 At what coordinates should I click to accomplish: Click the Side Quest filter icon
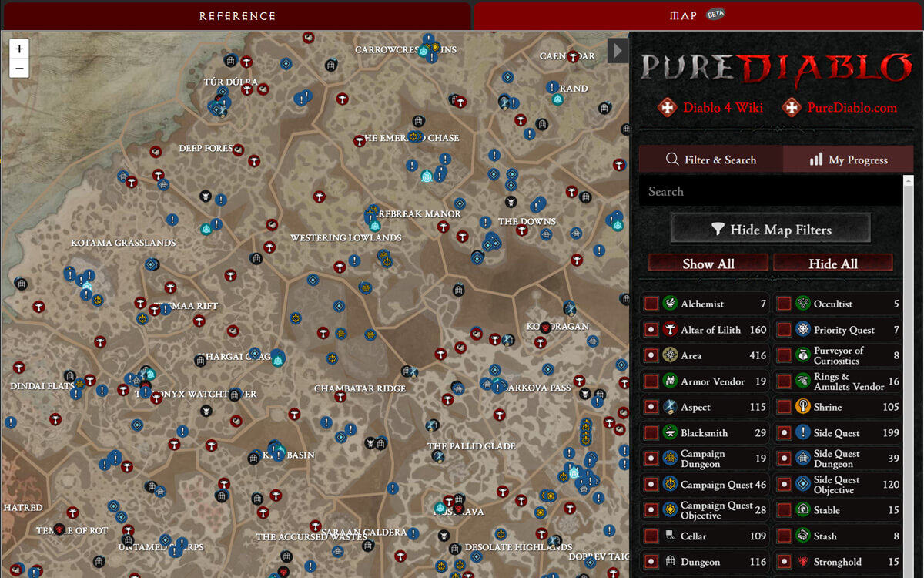point(803,433)
